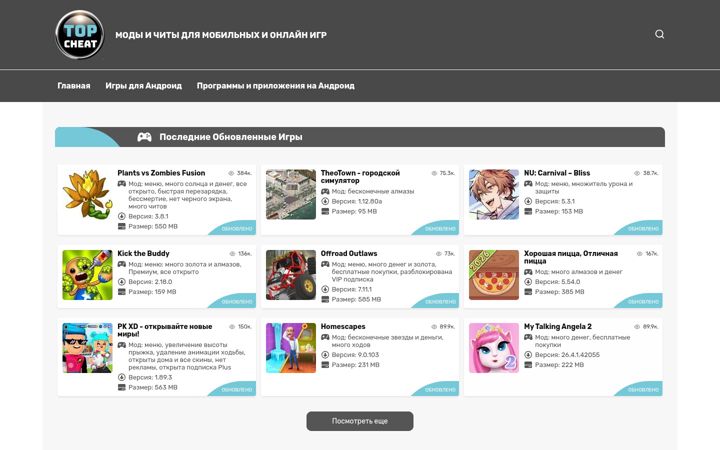Click Версия: 26.4.1.42055 text
Image resolution: width=720 pixels, height=450 pixels.
(567, 354)
